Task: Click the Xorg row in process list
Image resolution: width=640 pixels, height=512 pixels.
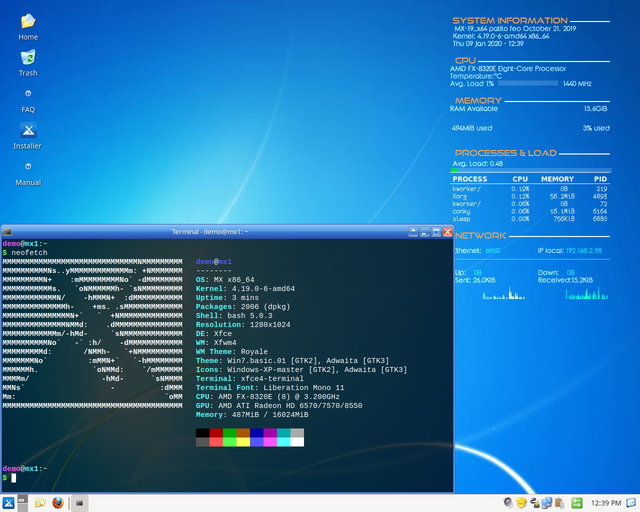Action: [529, 196]
